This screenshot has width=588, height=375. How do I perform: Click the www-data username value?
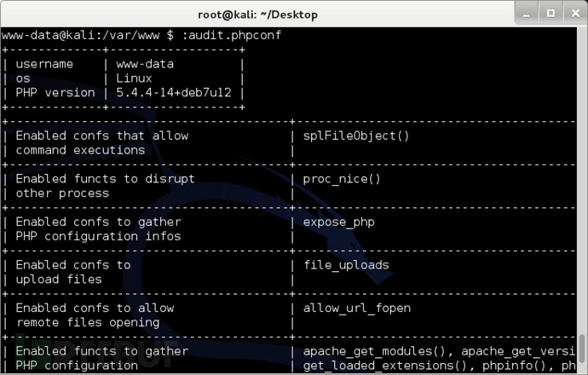pos(145,64)
